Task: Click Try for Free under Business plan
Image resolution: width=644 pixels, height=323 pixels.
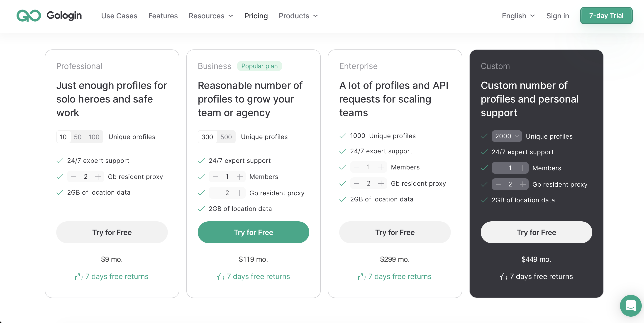Action: (x=253, y=232)
